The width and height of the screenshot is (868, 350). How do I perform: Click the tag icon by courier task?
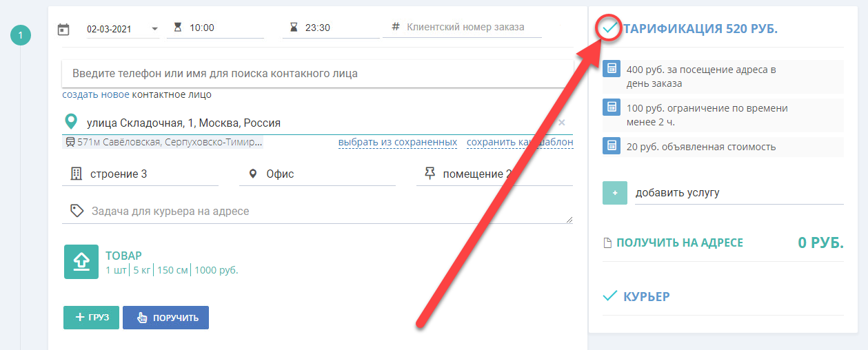77,211
